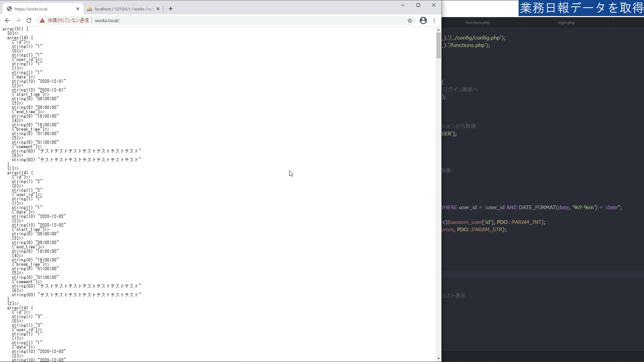644x362 pixels.
Task: Click the browser back arrow
Action: [7, 20]
